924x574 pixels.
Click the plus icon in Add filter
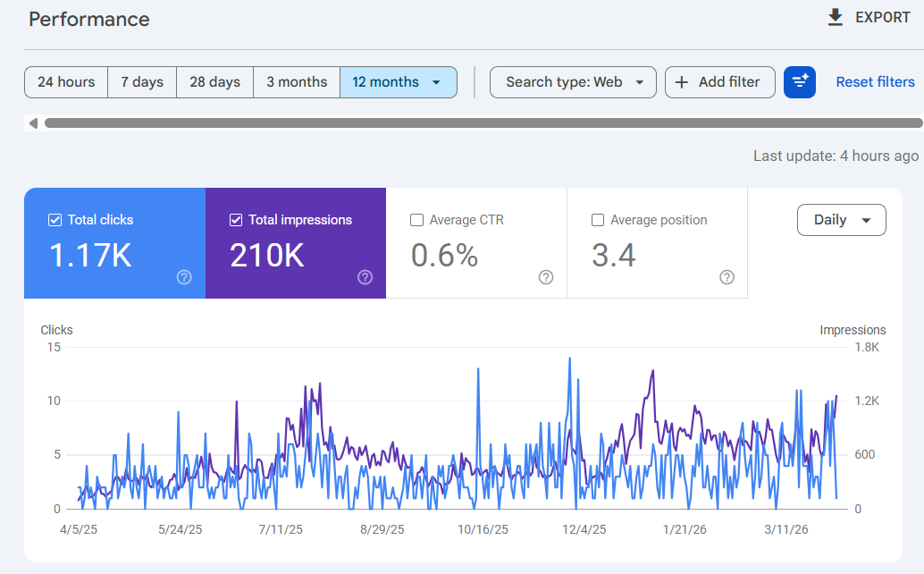(682, 82)
